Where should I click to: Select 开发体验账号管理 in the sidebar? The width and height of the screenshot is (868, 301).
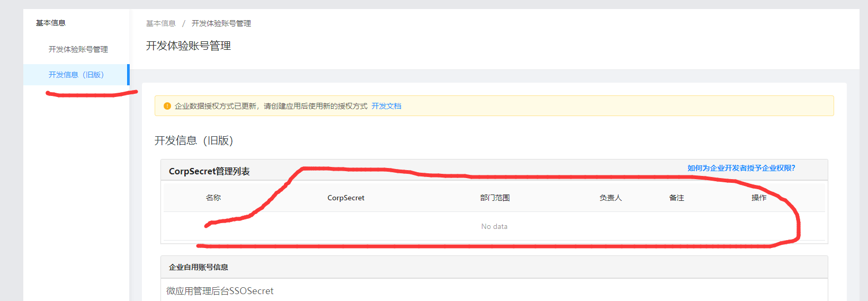coord(78,49)
